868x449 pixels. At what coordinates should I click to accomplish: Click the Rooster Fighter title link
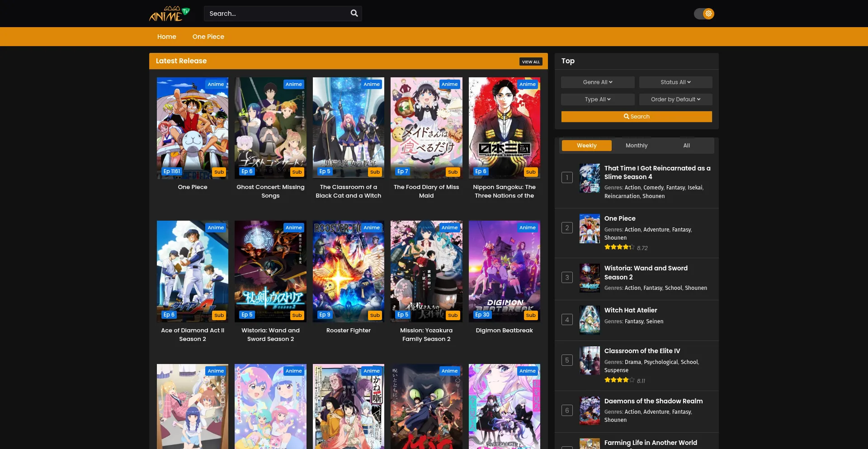click(349, 331)
